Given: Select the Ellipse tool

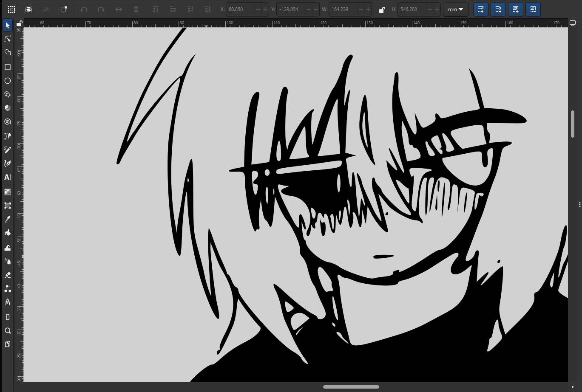Looking at the screenshot, I should (x=8, y=81).
